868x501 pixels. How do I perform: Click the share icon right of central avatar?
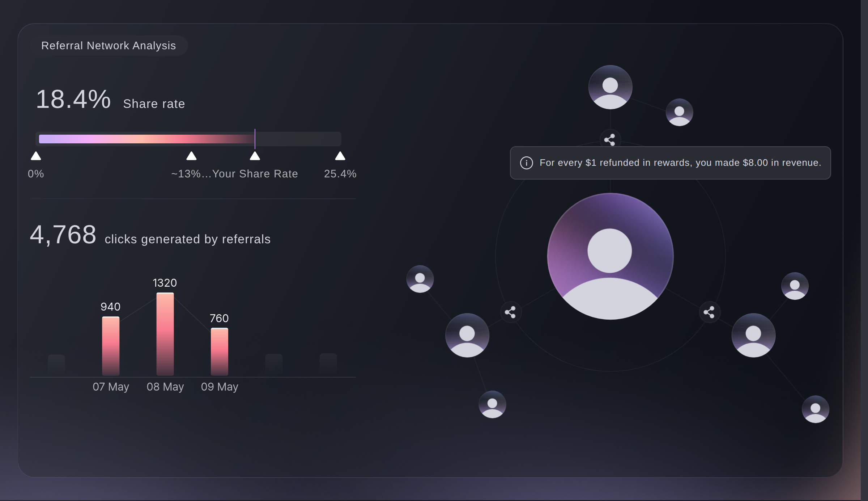point(709,312)
